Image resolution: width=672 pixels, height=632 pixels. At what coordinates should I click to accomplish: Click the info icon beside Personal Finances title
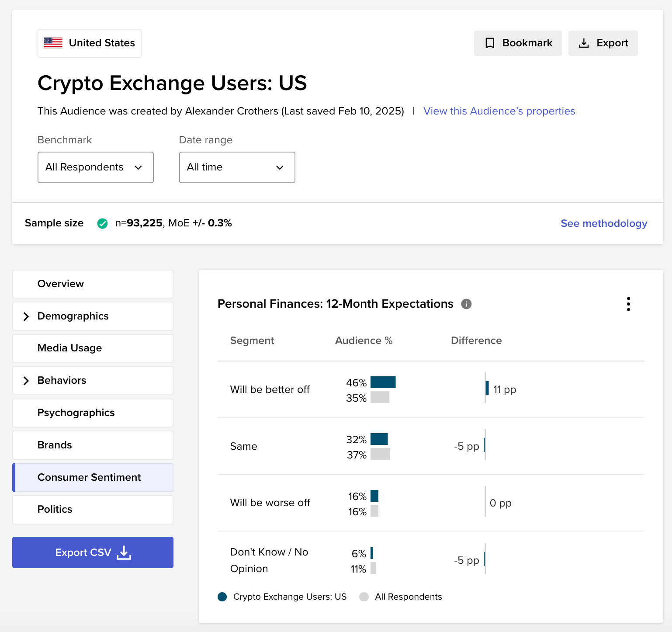click(466, 304)
